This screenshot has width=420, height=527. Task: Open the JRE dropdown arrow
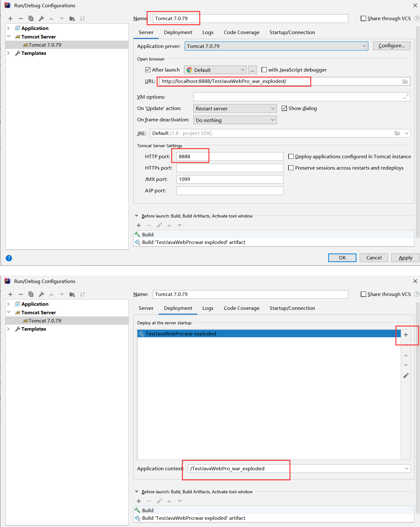point(407,133)
